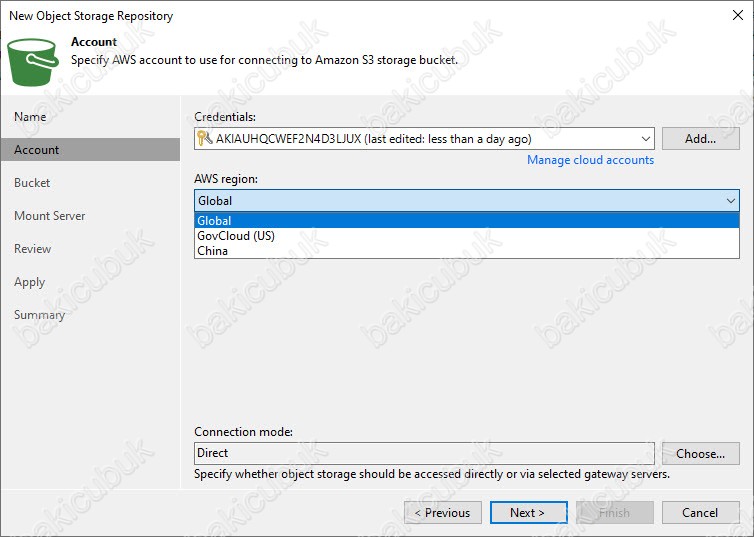The height and width of the screenshot is (537, 754).
Task: Click the 'Specify whether object storage' hint text
Action: point(432,474)
